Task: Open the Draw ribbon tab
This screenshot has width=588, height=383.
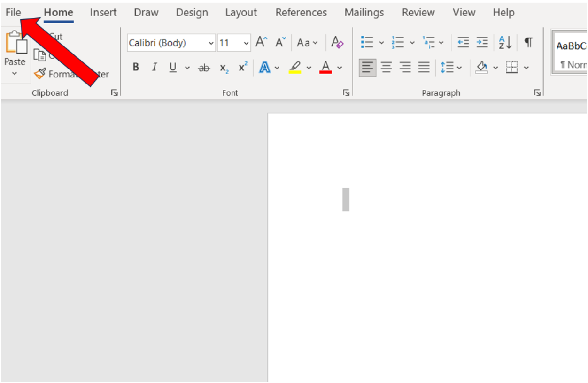Action: (x=146, y=13)
